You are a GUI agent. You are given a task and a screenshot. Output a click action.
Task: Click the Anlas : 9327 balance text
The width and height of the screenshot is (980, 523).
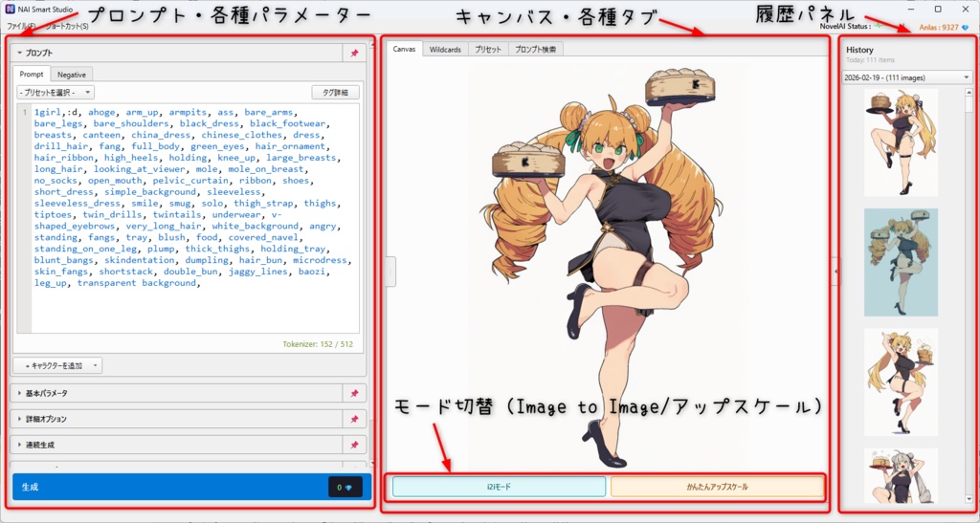940,28
